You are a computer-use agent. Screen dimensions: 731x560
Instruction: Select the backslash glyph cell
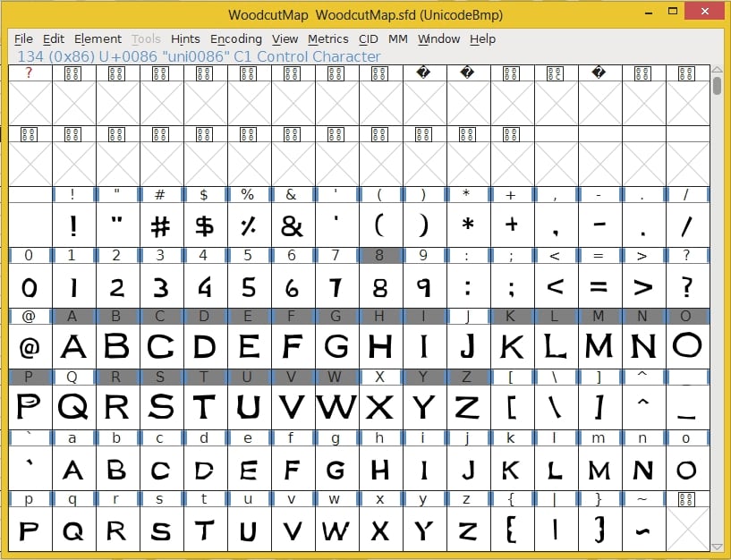tap(557, 407)
